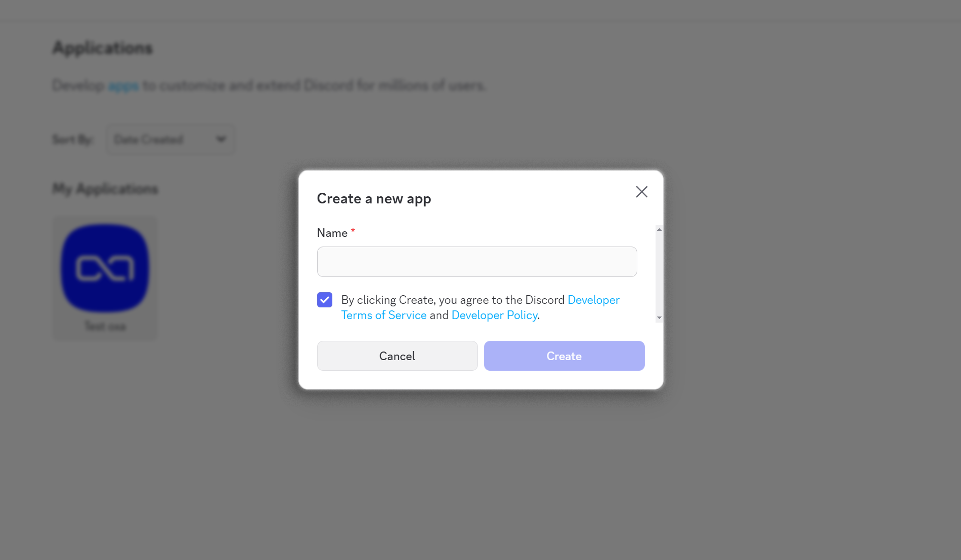
Task: Click the Test app blue infinity icon
Action: click(105, 268)
